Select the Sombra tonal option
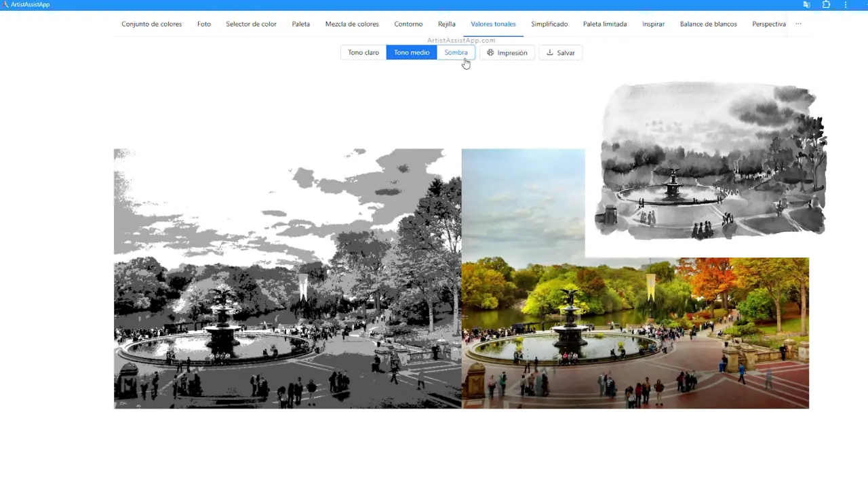This screenshot has height=488, width=868. [x=456, y=53]
